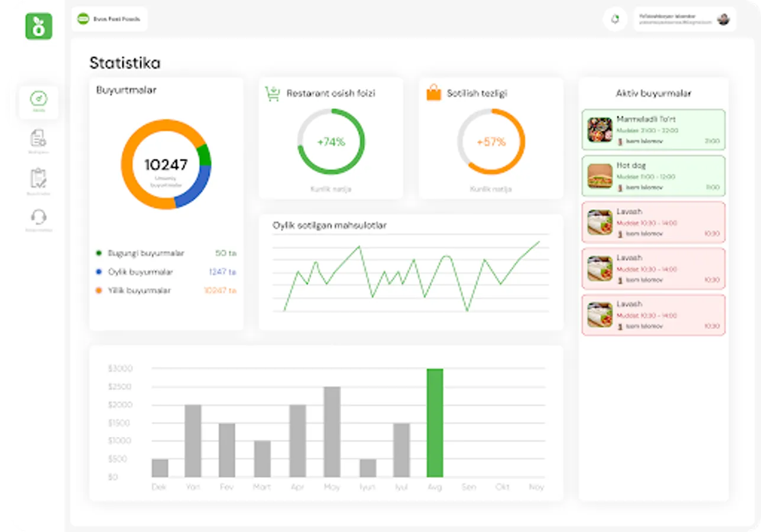
Task: Click the shopping cart icon beside Restarant osish foizi
Action: click(x=273, y=93)
